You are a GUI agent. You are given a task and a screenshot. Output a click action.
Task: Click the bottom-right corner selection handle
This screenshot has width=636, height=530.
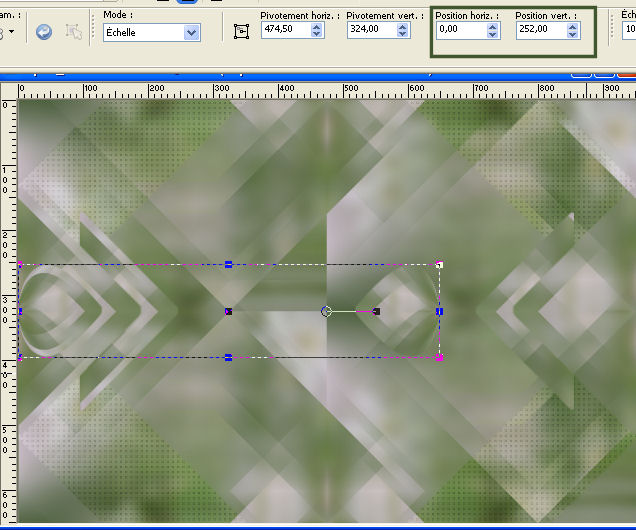pyautogui.click(x=439, y=357)
